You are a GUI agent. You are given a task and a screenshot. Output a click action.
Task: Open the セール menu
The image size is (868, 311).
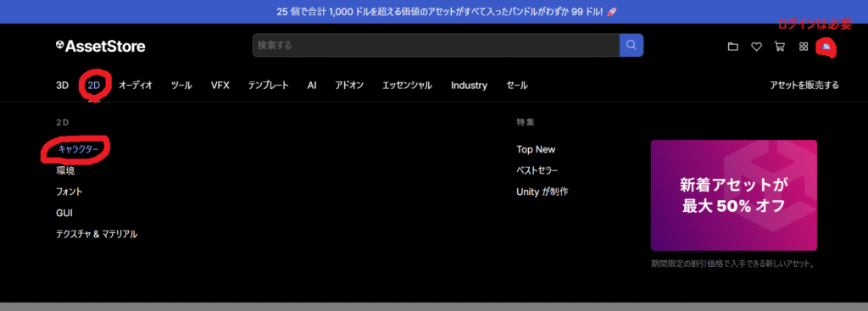coord(517,86)
